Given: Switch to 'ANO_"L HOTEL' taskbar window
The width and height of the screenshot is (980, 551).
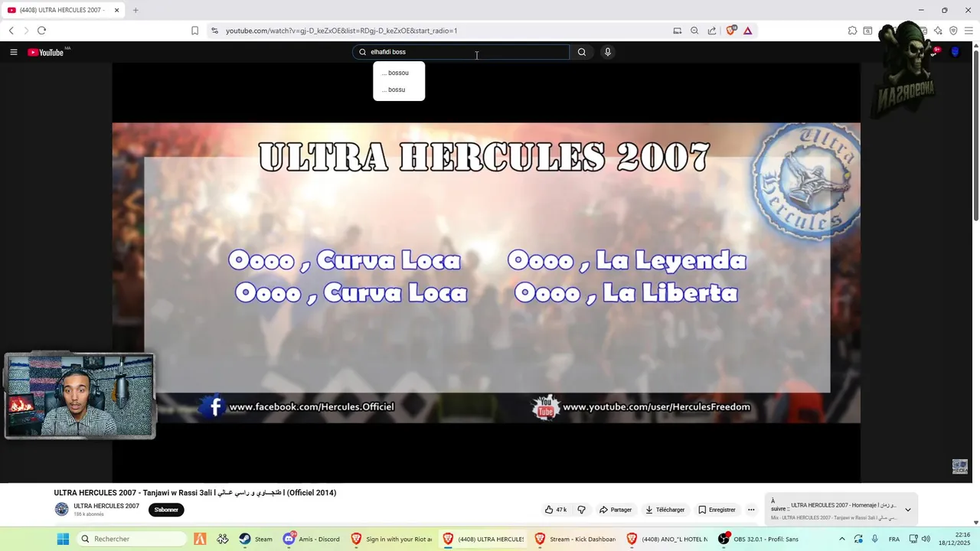Looking at the screenshot, I should pyautogui.click(x=667, y=539).
